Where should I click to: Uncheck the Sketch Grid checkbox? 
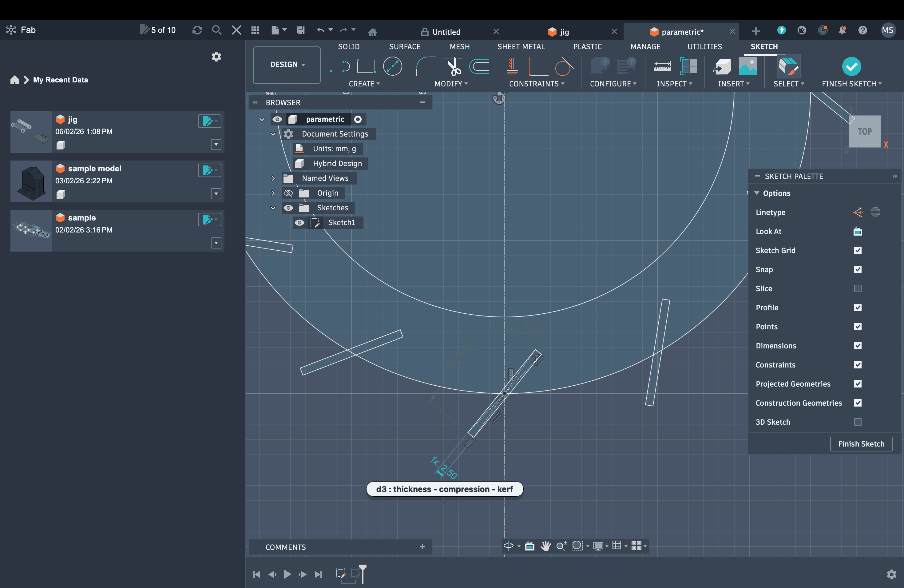click(x=857, y=250)
